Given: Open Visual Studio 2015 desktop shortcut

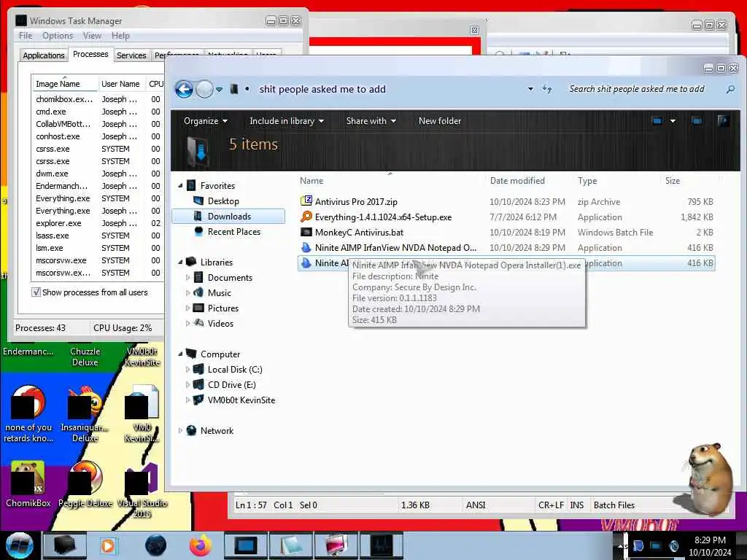Looking at the screenshot, I should tap(142, 491).
